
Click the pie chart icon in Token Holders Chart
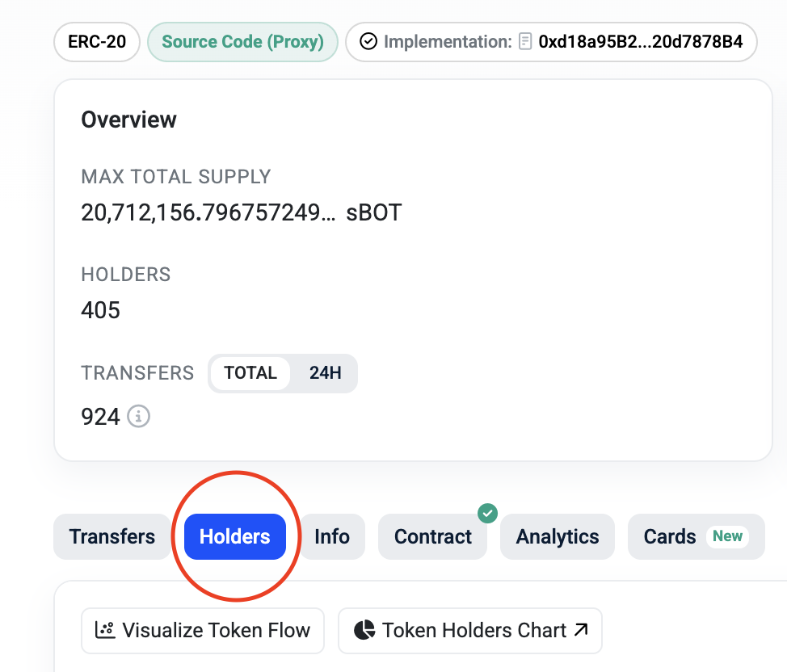365,630
